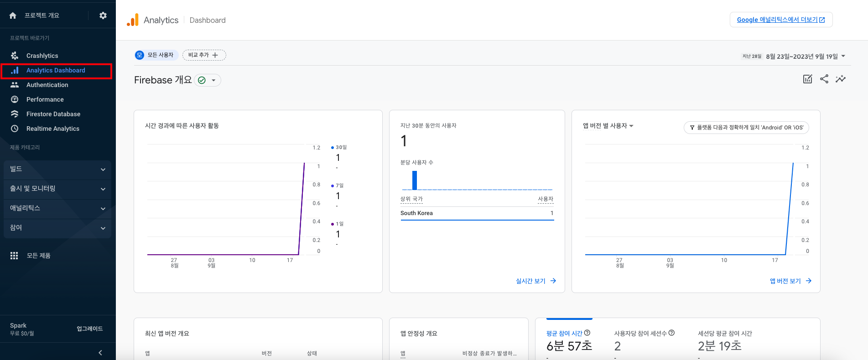Click the 비교 추가 button
The height and width of the screenshot is (360, 868).
(204, 55)
